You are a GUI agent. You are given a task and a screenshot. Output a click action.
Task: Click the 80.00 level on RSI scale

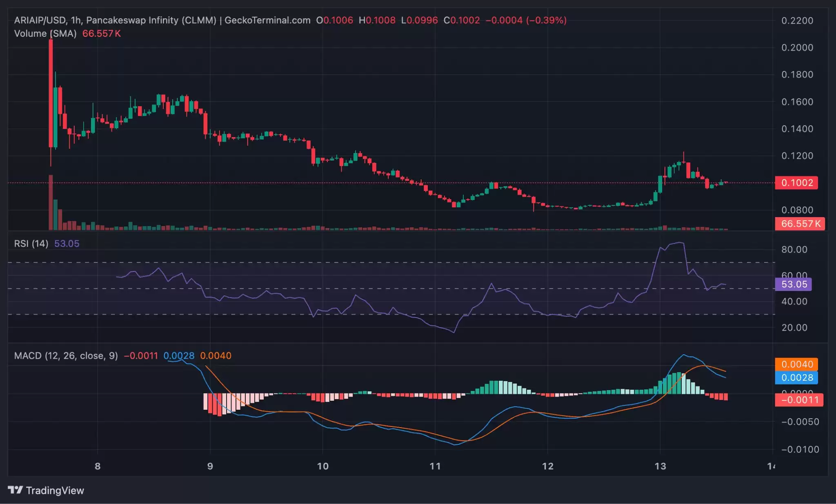click(x=794, y=249)
